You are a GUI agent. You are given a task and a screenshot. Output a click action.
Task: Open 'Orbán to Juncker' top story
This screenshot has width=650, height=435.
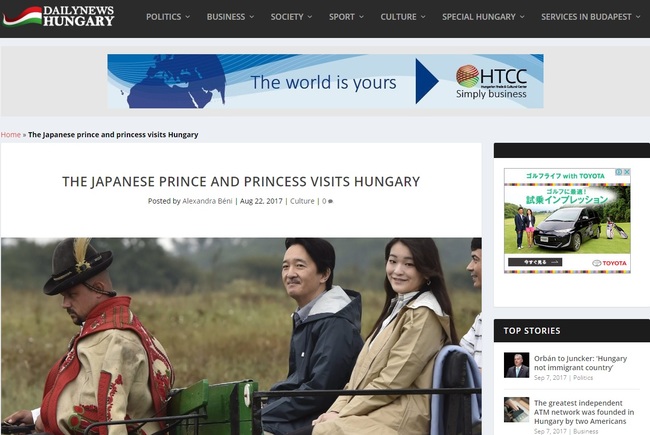(580, 363)
